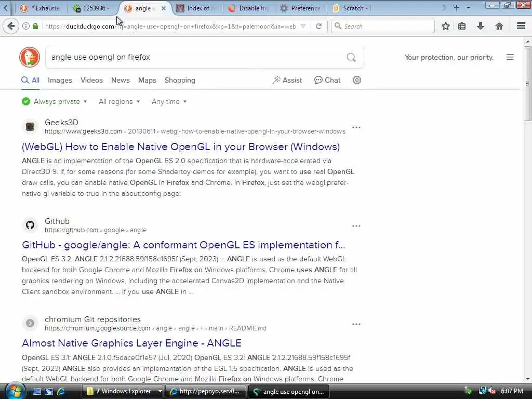532x399 pixels.
Task: Open the downloads arrow icon
Action: [x=481, y=26]
